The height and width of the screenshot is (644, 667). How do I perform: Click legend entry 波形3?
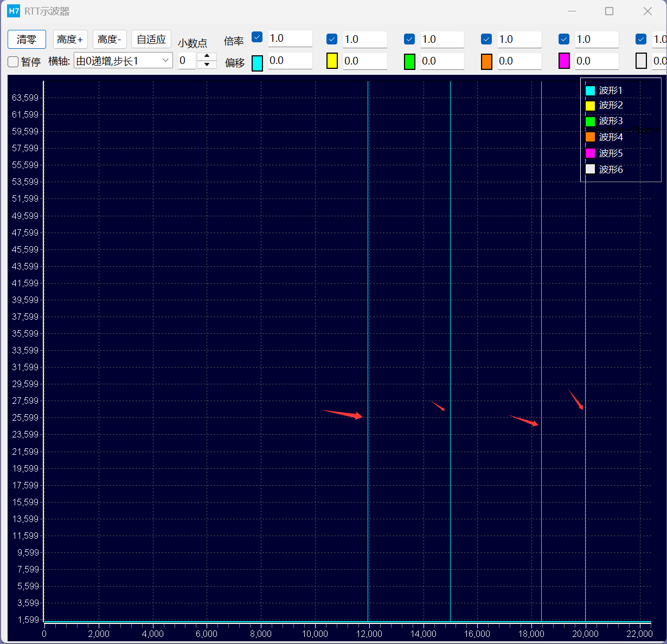coord(604,121)
